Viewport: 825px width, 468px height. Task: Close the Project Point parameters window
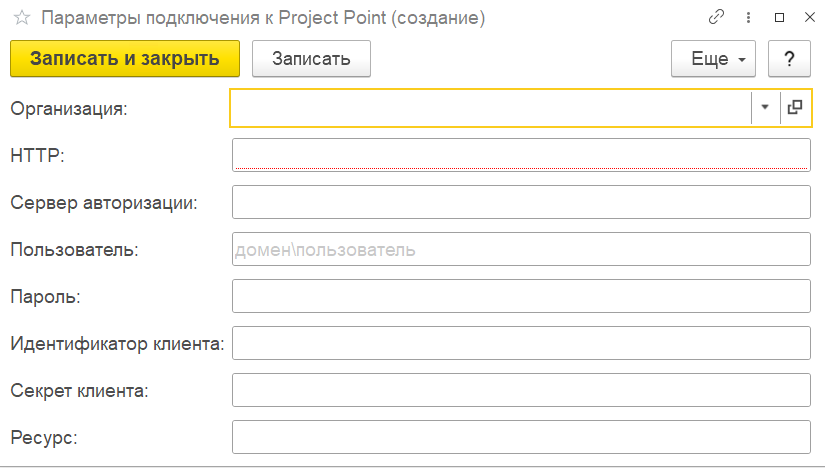pyautogui.click(x=808, y=18)
